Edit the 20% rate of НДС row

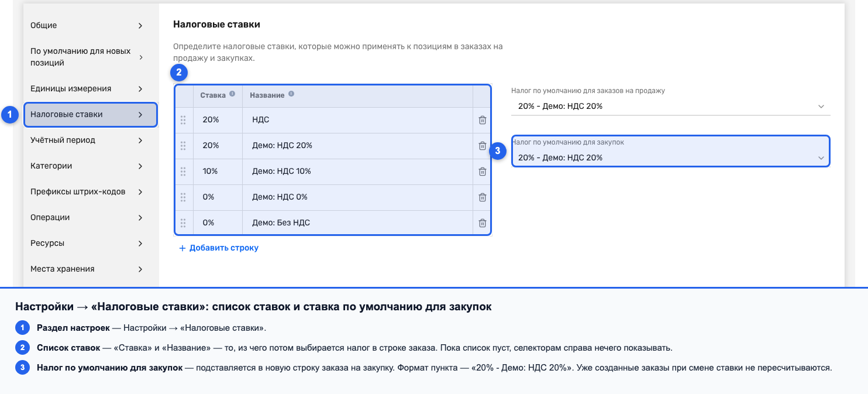[x=218, y=120]
